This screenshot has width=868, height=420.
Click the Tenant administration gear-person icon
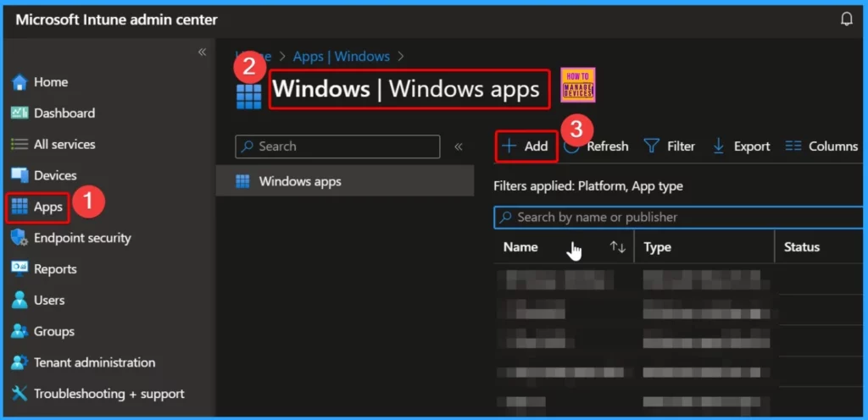tap(19, 362)
